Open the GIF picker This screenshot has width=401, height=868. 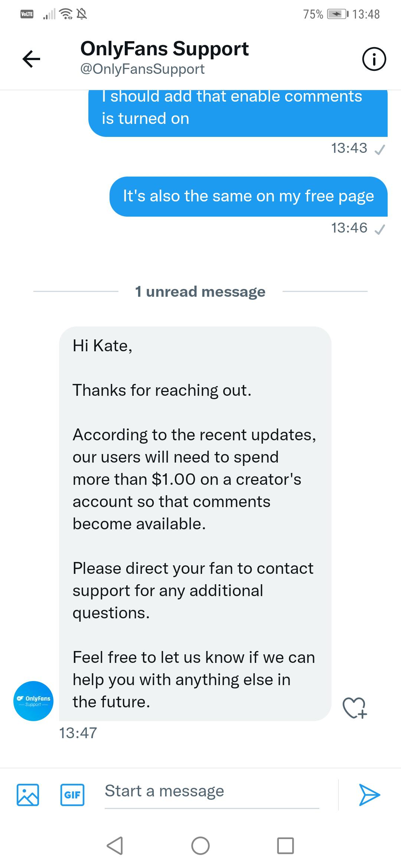(x=72, y=795)
